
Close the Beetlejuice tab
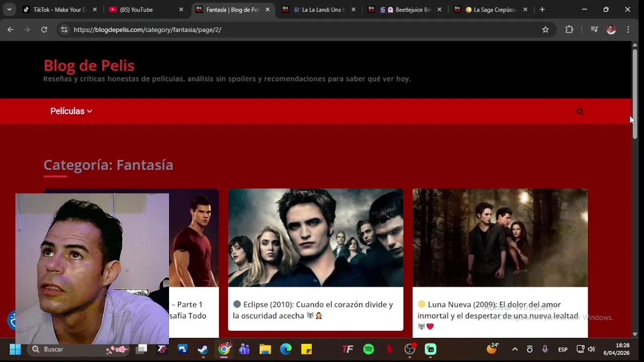pyautogui.click(x=439, y=10)
